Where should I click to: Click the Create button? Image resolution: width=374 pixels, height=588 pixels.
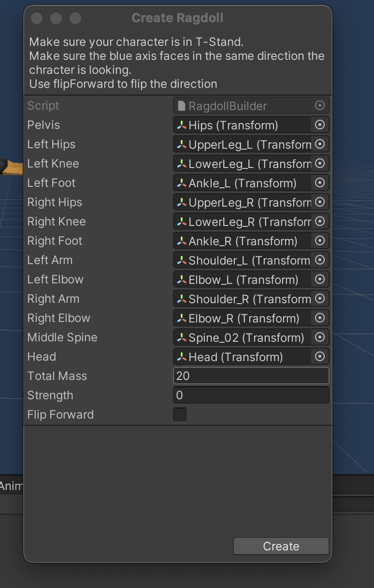[281, 546]
